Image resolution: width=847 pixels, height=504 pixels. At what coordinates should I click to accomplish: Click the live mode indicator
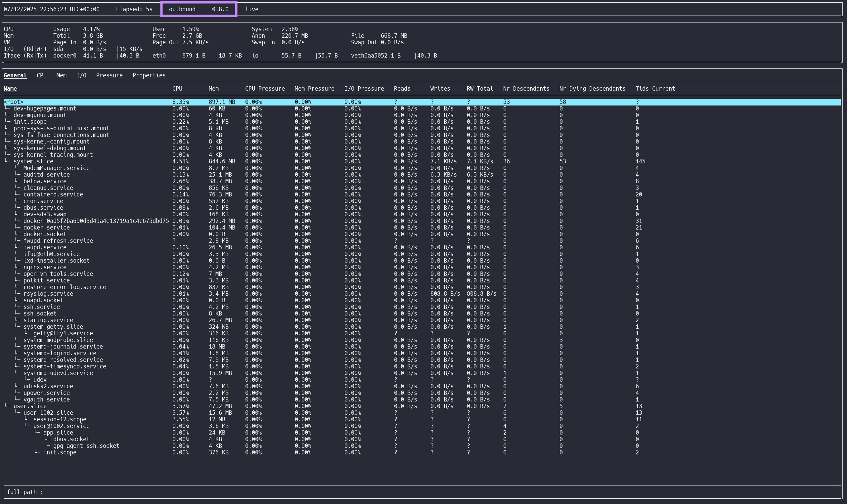click(251, 9)
